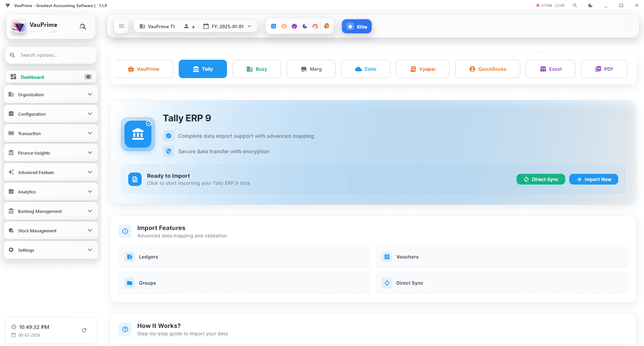
Task: Toggle dark mode with toolbar moon icon
Action: (x=305, y=26)
